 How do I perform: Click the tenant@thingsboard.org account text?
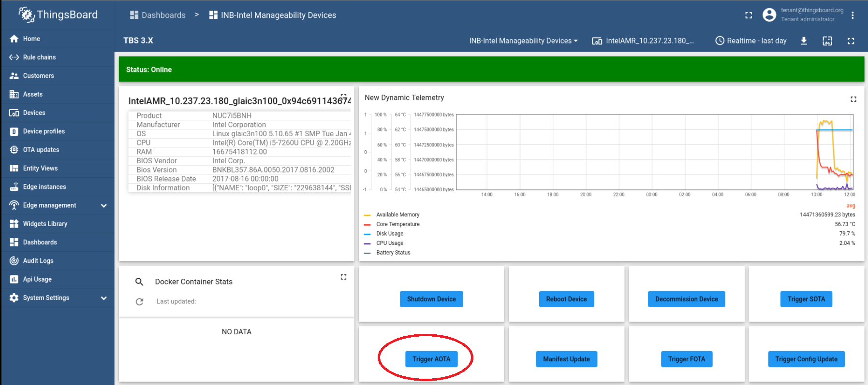(812, 10)
